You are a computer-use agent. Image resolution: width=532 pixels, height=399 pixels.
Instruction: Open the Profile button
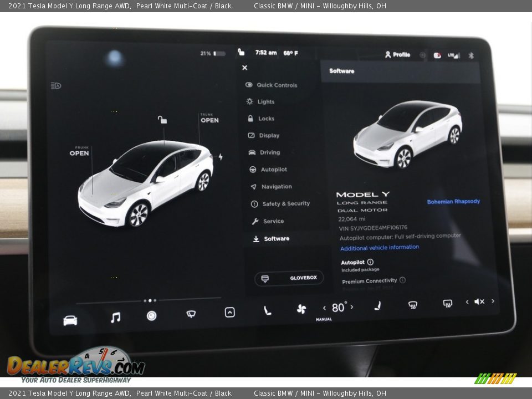398,55
